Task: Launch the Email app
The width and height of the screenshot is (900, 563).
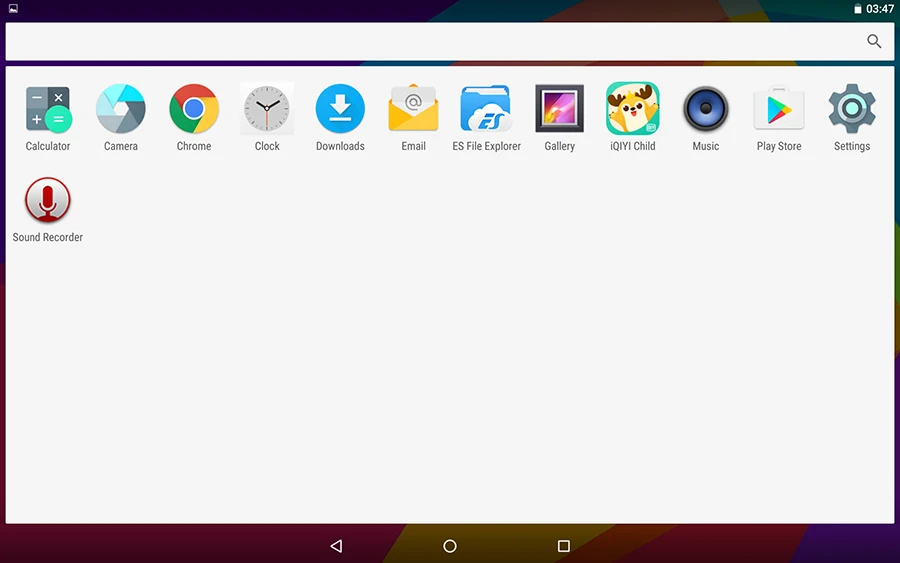Action: [413, 109]
